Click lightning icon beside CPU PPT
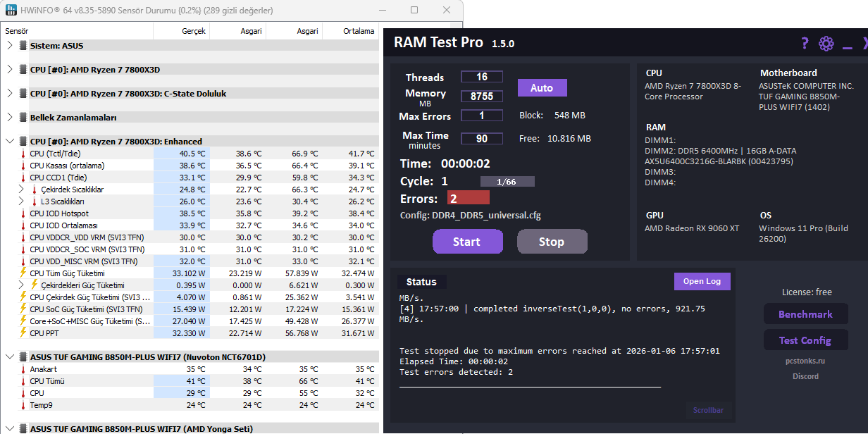 point(23,333)
